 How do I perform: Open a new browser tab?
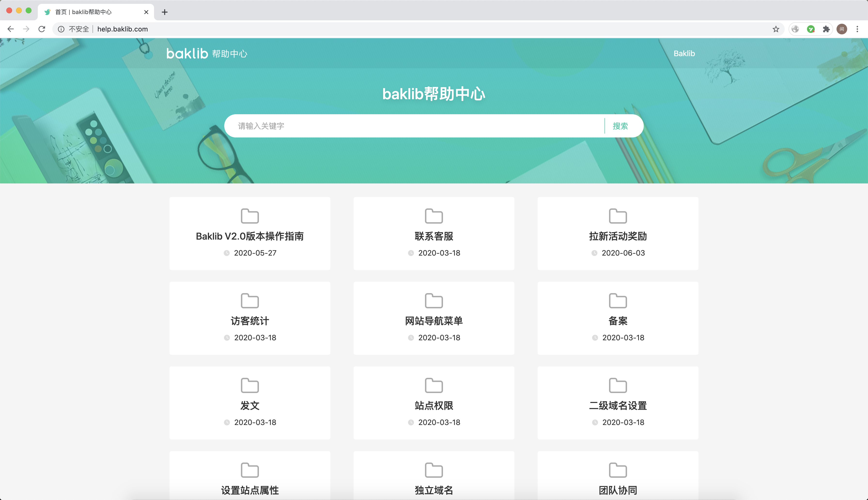[165, 12]
